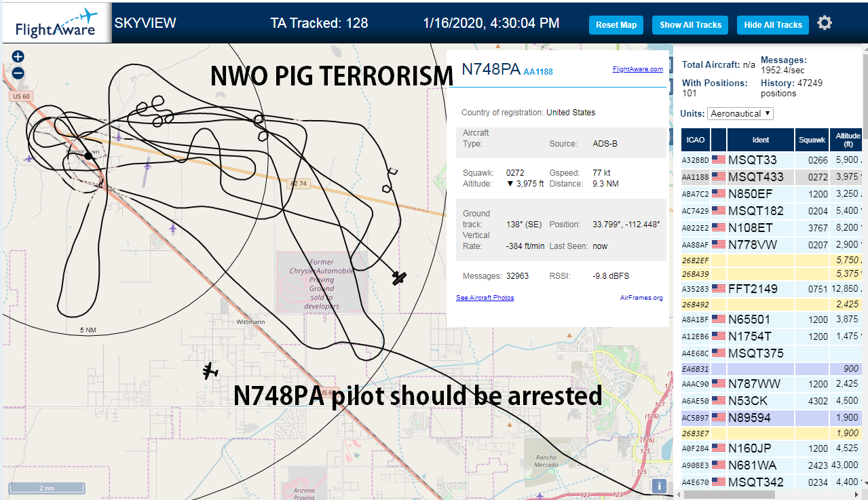Click the AA1188 ICAO label in info panel
The image size is (868, 500).
[x=538, y=71]
